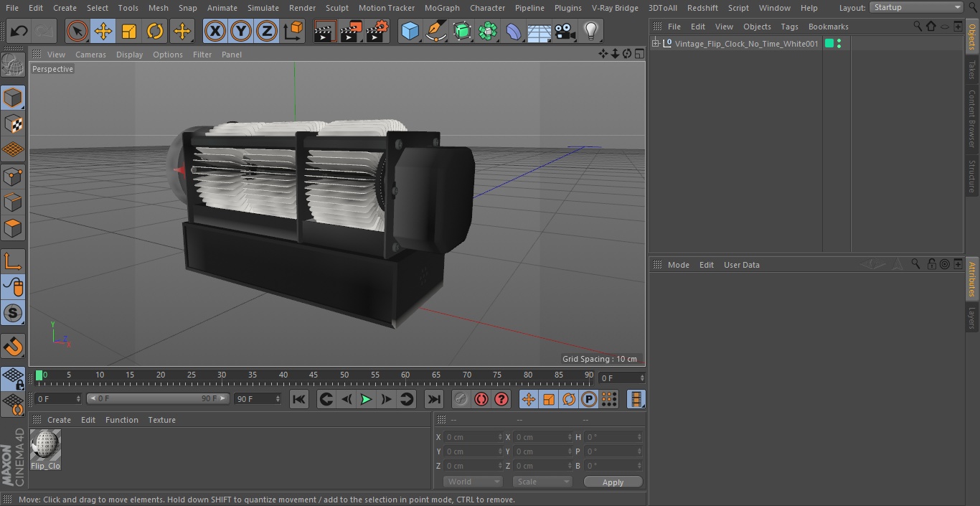Viewport: 980px width, 506px height.
Task: Toggle Parameter keyframe P button
Action: click(589, 400)
